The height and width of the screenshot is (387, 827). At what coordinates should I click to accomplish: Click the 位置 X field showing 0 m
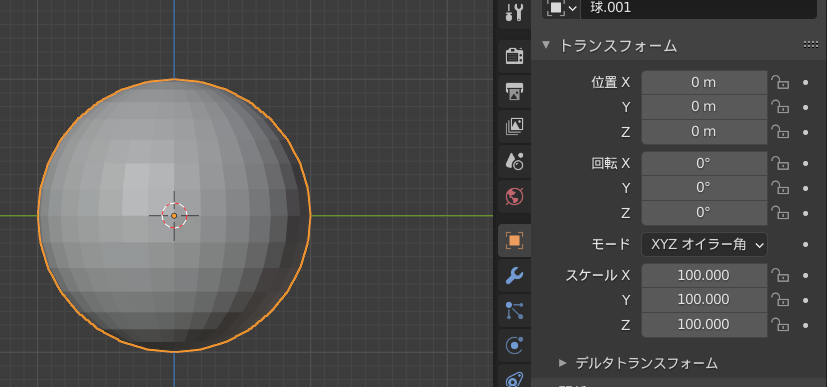click(704, 83)
